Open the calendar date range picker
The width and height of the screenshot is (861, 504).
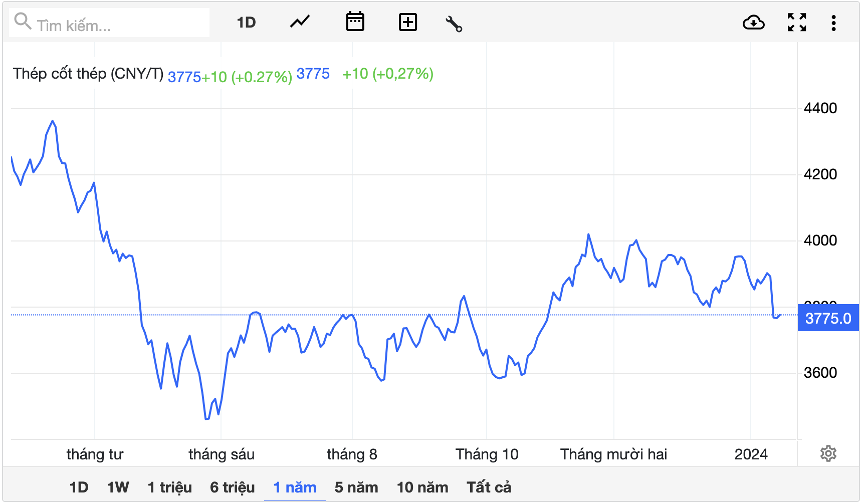tap(355, 22)
